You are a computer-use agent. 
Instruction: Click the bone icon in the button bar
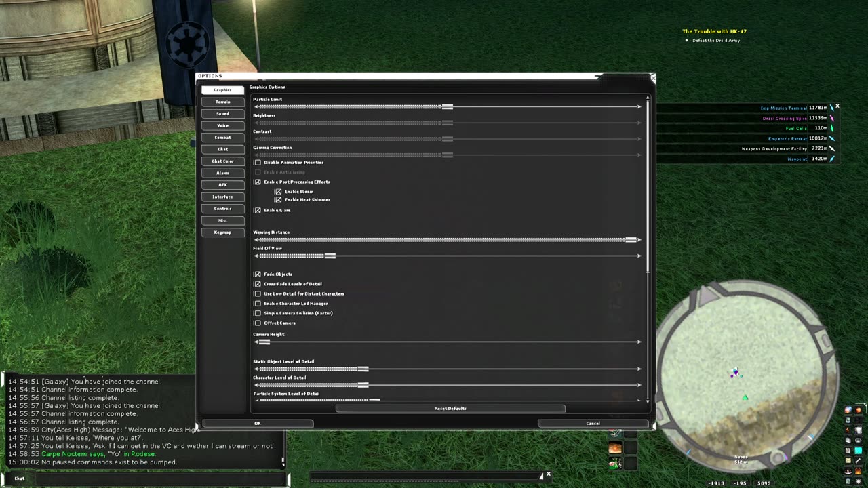point(859,460)
